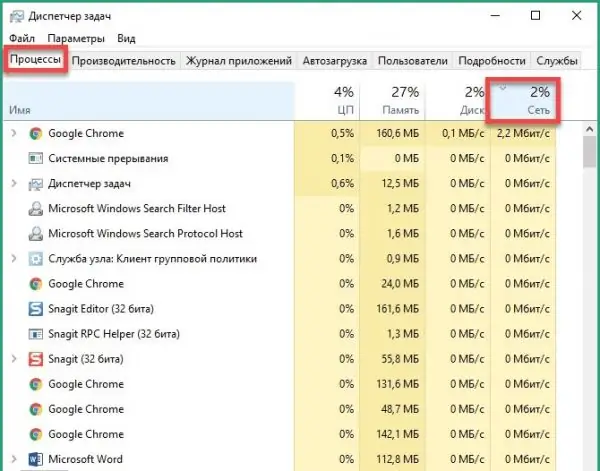Sort by the Диск column header

click(x=458, y=101)
